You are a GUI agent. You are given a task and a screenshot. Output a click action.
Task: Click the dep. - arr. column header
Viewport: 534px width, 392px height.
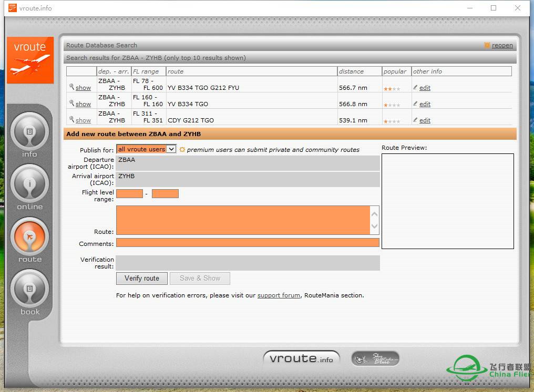tap(114, 71)
